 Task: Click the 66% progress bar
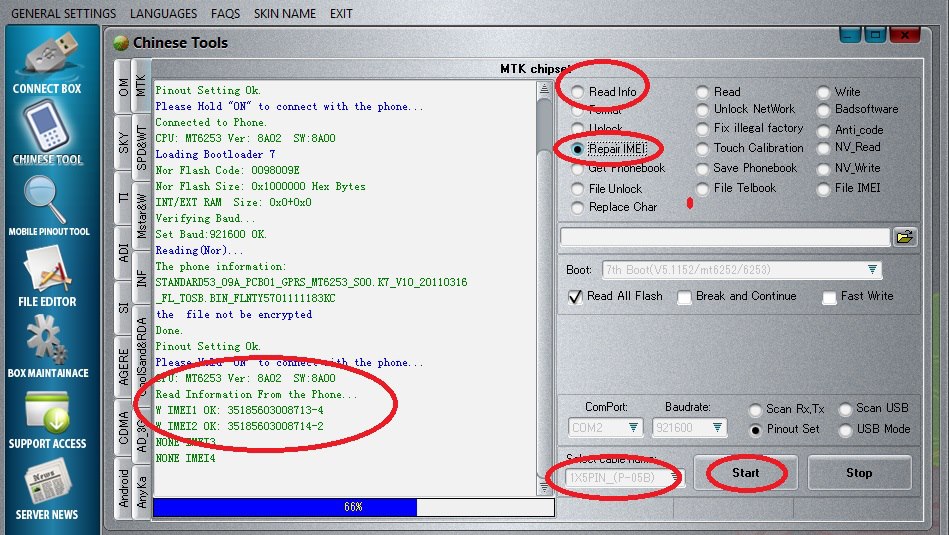(353, 507)
